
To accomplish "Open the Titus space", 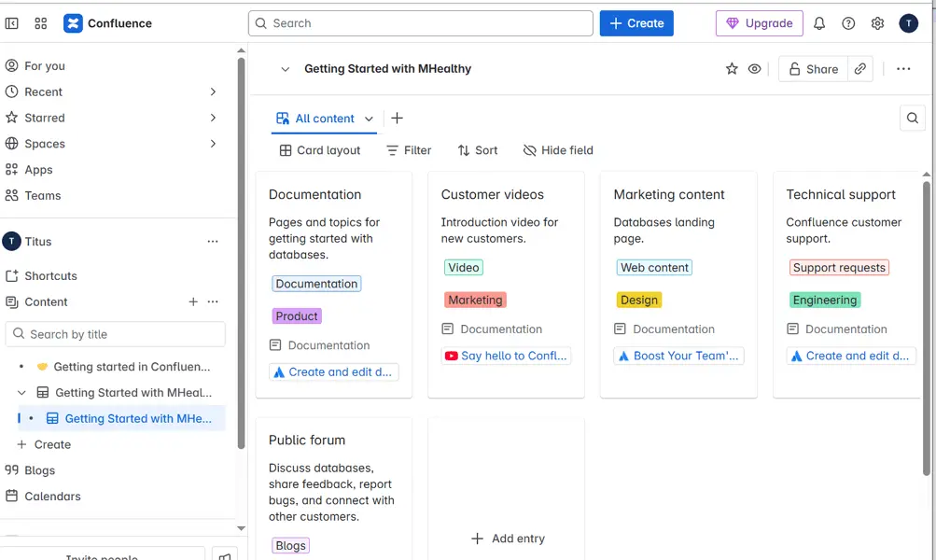I will [x=38, y=241].
